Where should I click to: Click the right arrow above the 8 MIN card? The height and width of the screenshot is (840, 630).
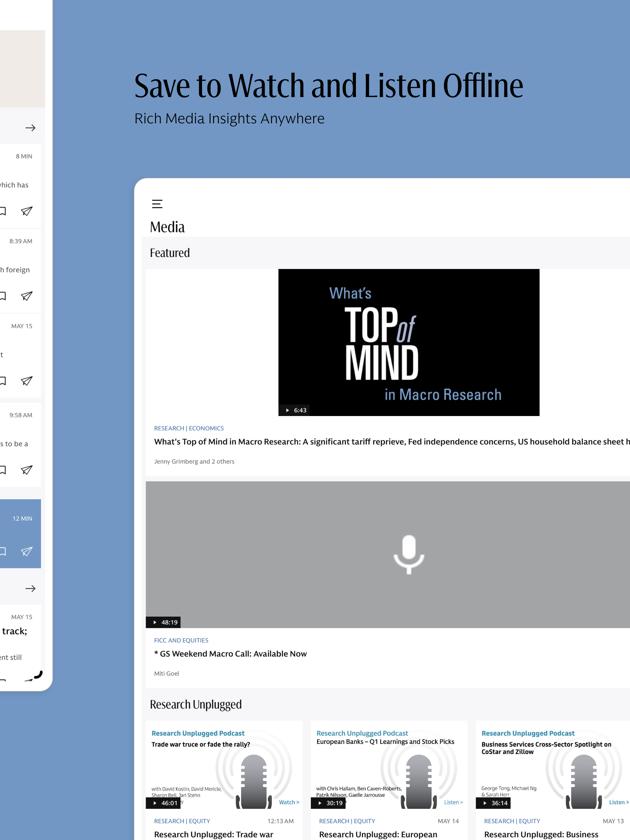31,128
